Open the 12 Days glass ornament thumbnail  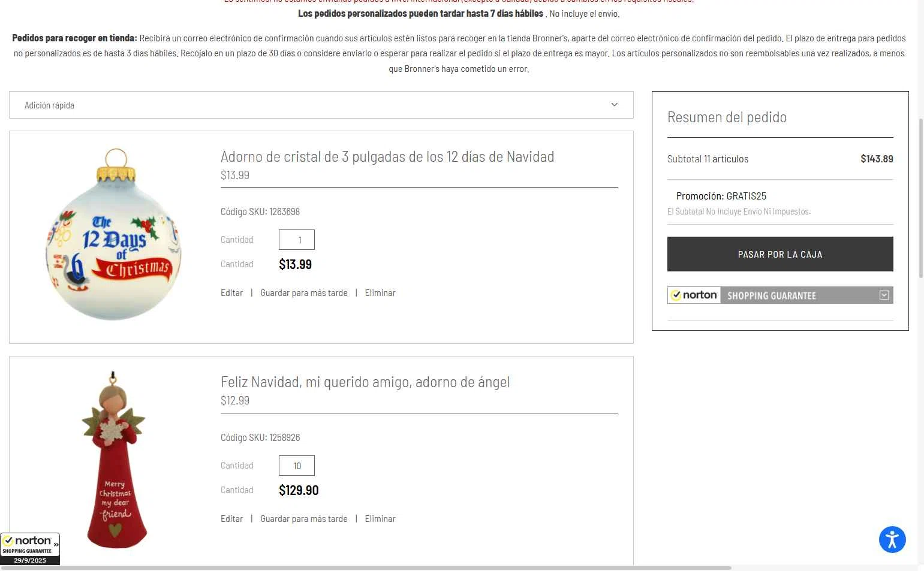(114, 235)
